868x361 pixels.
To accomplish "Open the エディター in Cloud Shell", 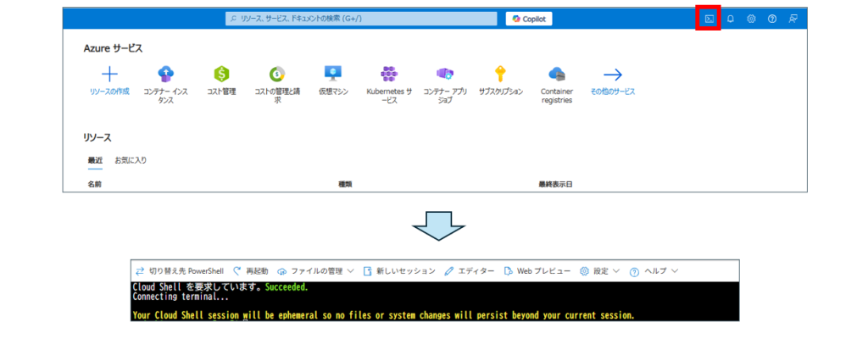I will coord(470,271).
